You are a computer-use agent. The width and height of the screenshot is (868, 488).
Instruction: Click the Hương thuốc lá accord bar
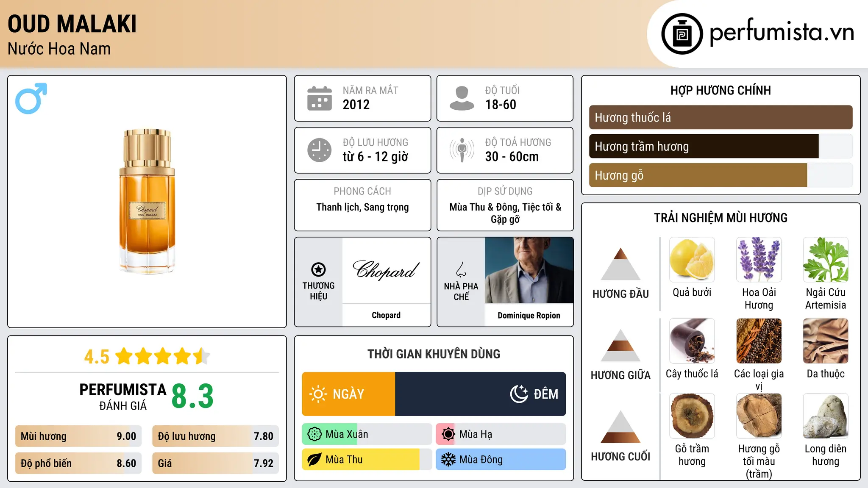point(721,117)
